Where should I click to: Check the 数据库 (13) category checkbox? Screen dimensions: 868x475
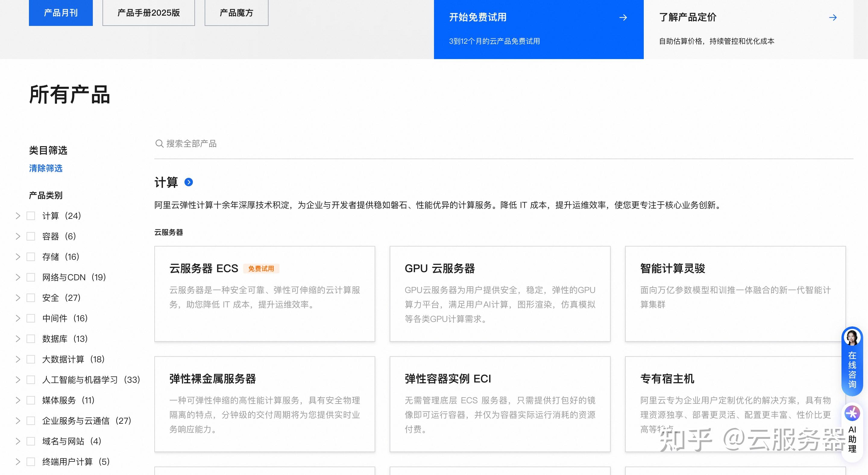(31, 338)
